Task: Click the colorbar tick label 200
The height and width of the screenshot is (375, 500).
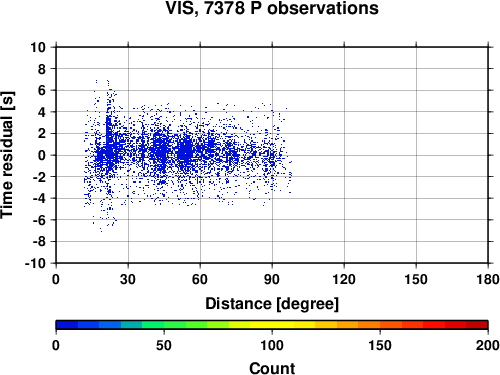Action: pos(488,345)
